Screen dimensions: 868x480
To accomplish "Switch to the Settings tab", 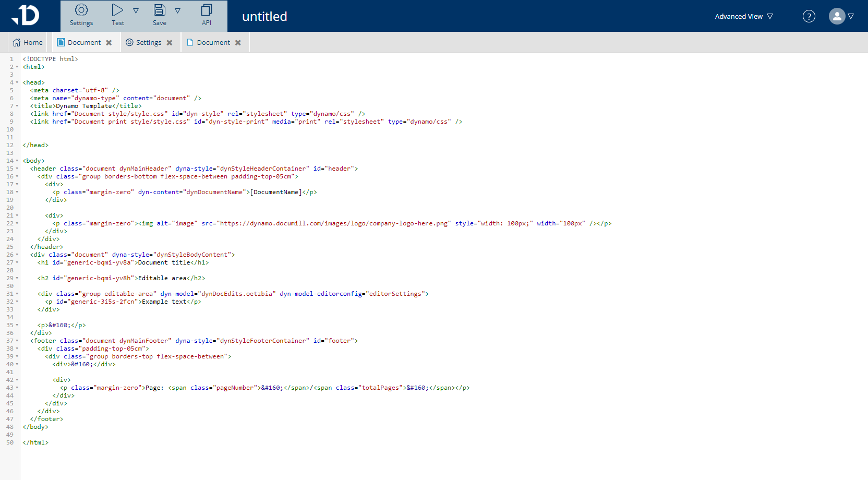I will 149,42.
